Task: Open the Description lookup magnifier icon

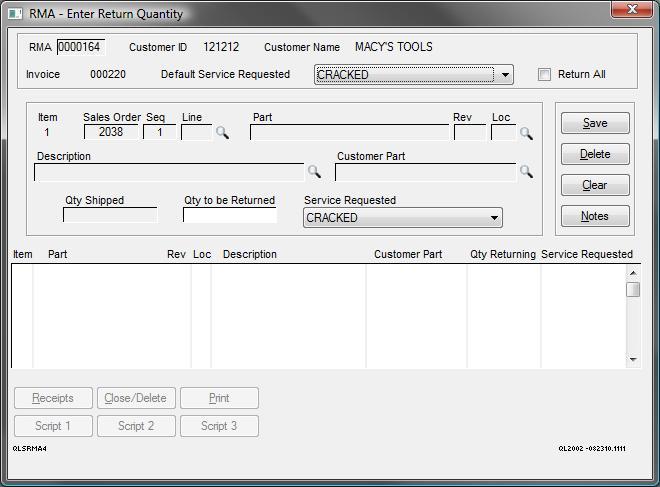Action: click(314, 171)
